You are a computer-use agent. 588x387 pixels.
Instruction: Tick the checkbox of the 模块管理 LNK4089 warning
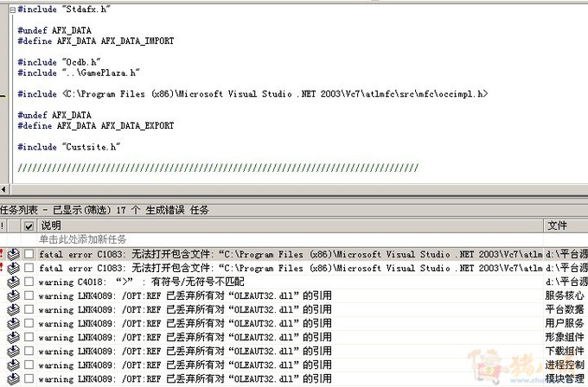(29, 378)
